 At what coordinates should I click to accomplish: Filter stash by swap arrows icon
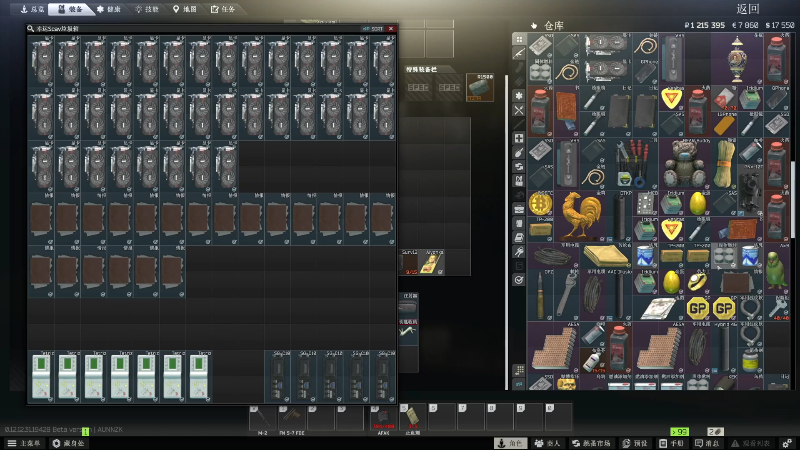[519, 166]
